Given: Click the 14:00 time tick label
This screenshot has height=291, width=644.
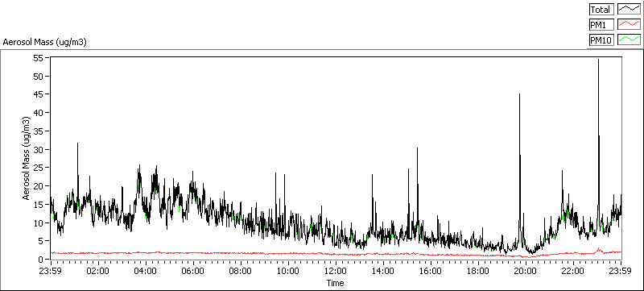Looking at the screenshot, I should coord(383,271).
